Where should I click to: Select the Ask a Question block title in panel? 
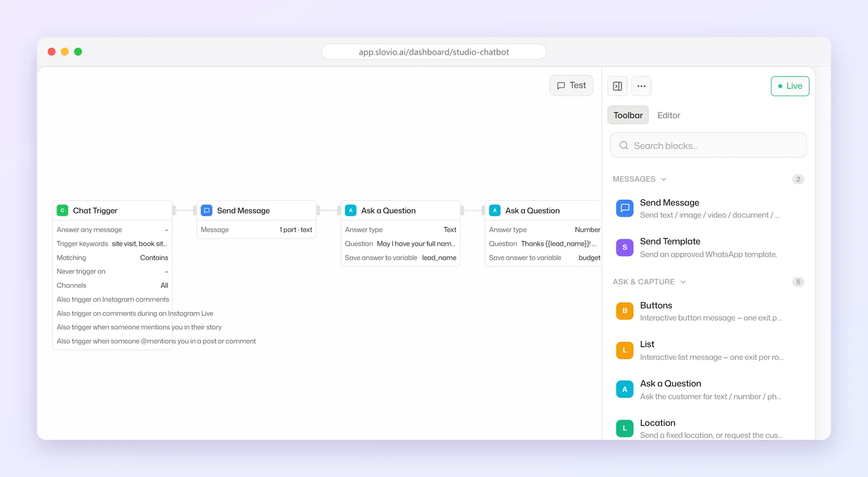(671, 384)
